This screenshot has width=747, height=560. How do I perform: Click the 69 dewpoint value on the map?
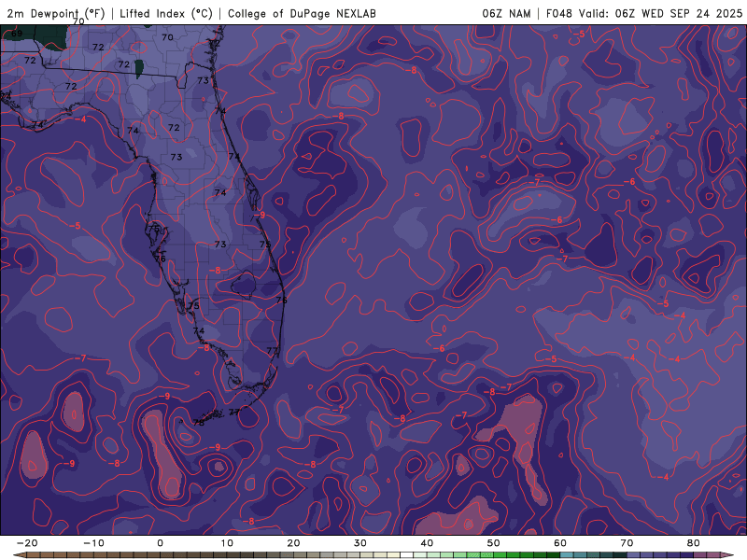(x=17, y=34)
